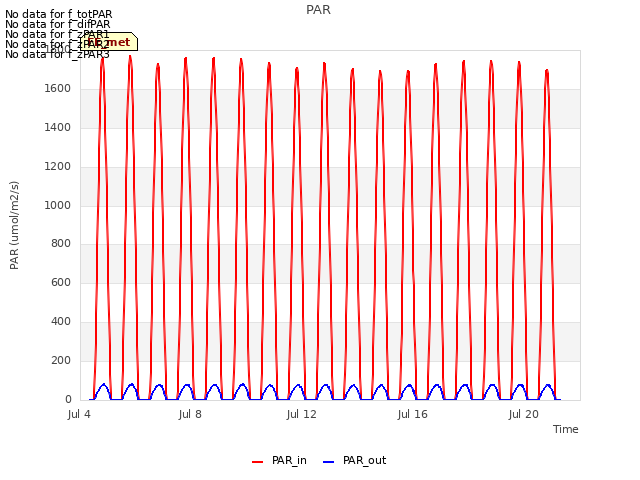This screenshot has width=640, height=480.
Task: Click the 'No data for f_totPAR' message
Action: (x=59, y=15)
